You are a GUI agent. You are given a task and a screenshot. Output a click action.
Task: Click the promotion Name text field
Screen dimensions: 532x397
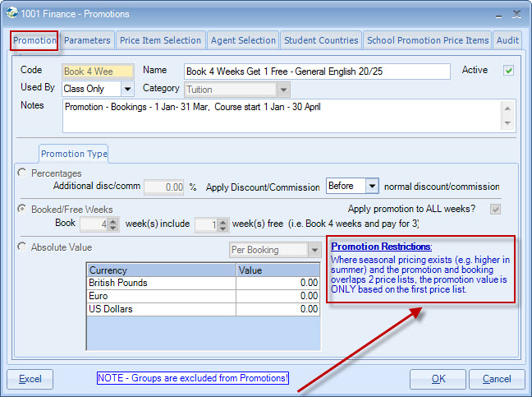[x=317, y=72]
